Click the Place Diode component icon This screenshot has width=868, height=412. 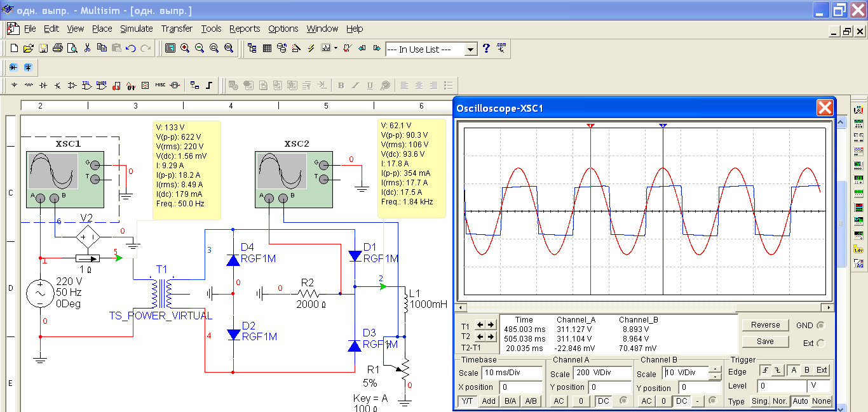43,85
